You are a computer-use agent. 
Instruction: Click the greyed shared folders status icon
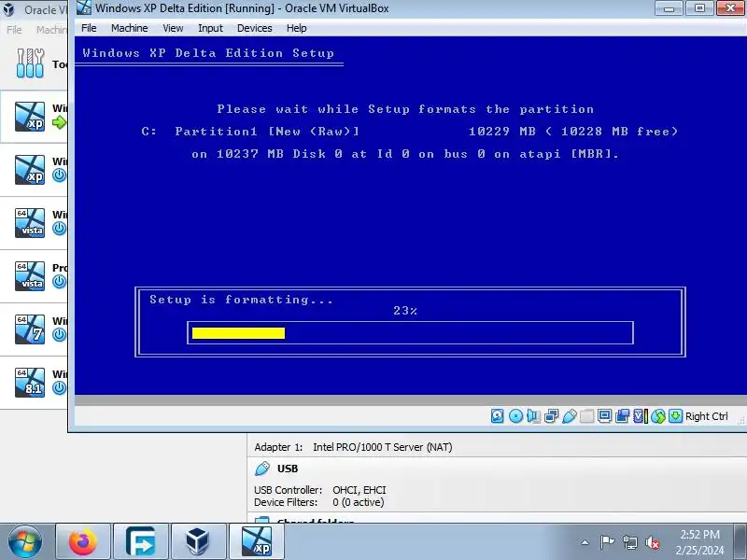(x=587, y=416)
